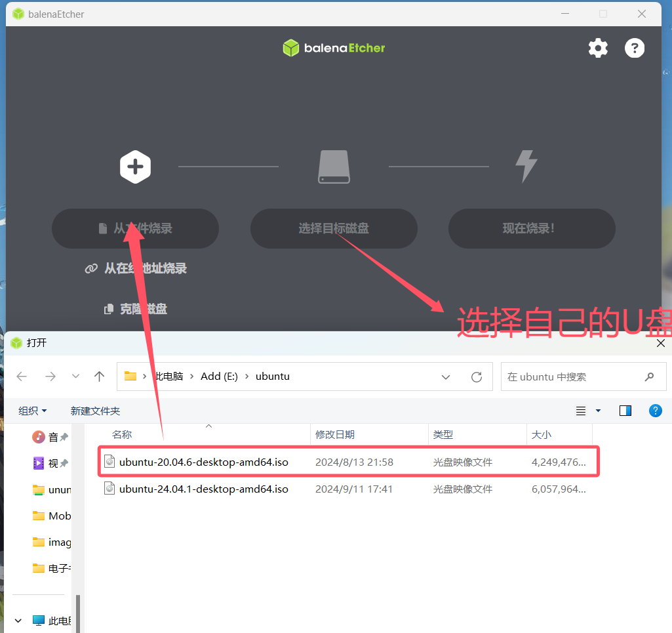Viewport: 672px width, 633px height.
Task: Expand chevron after Add (E:) breadcrumb
Action: pyautogui.click(x=247, y=377)
